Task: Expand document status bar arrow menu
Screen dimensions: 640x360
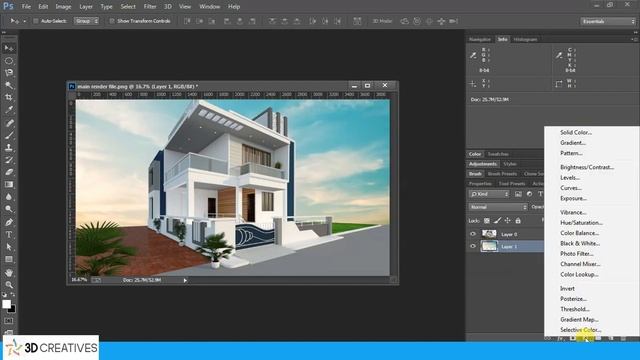Action: click(185, 280)
